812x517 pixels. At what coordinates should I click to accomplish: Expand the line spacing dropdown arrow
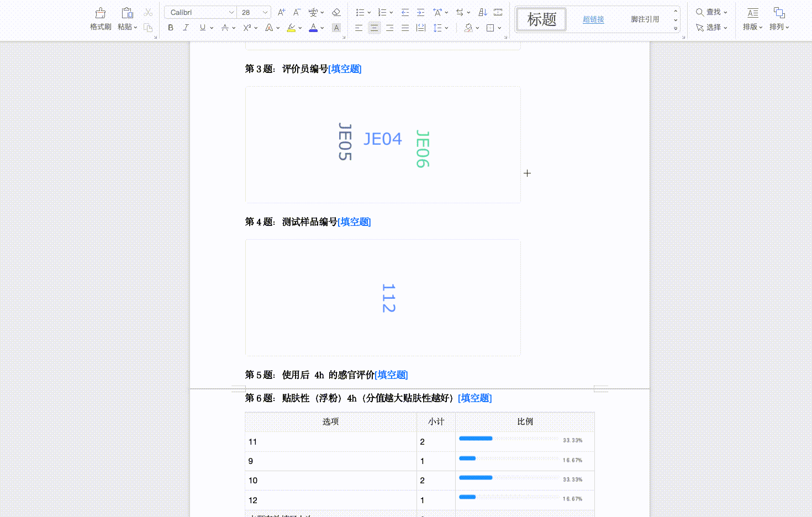tap(446, 28)
